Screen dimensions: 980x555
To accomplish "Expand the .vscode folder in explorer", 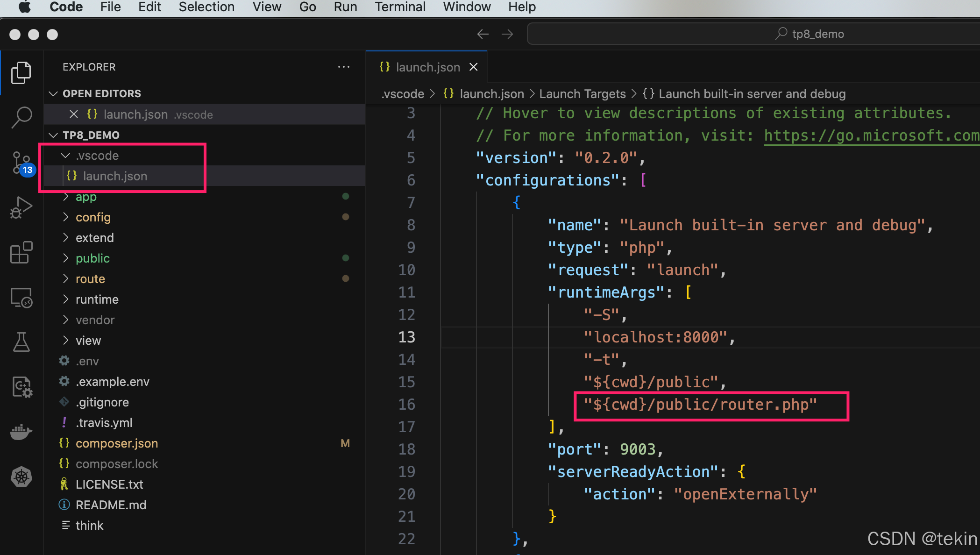I will point(97,155).
